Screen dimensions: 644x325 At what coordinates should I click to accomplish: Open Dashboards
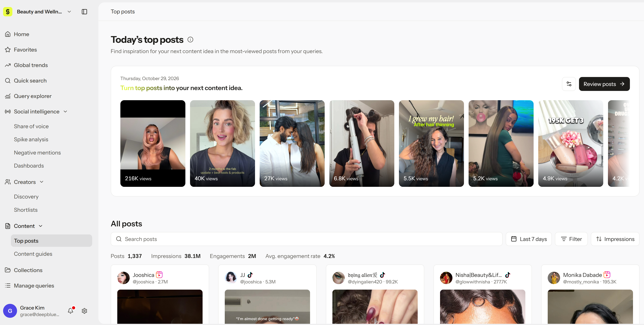[x=29, y=166]
